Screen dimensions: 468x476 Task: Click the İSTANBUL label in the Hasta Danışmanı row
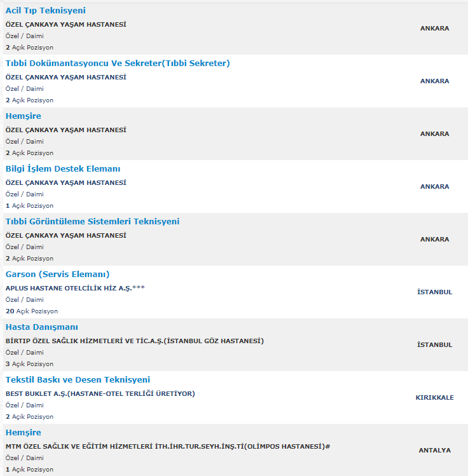pyautogui.click(x=434, y=345)
